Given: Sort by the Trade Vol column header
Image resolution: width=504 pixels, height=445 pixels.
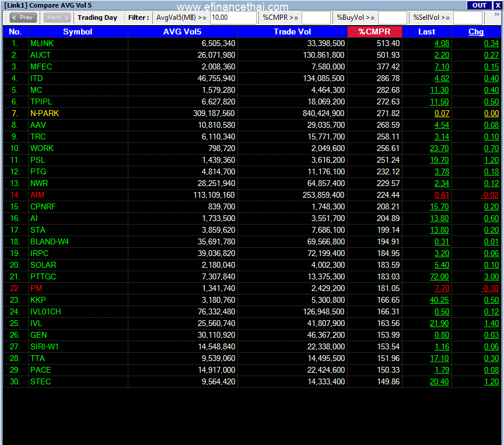Looking at the screenshot, I should click(x=292, y=32).
